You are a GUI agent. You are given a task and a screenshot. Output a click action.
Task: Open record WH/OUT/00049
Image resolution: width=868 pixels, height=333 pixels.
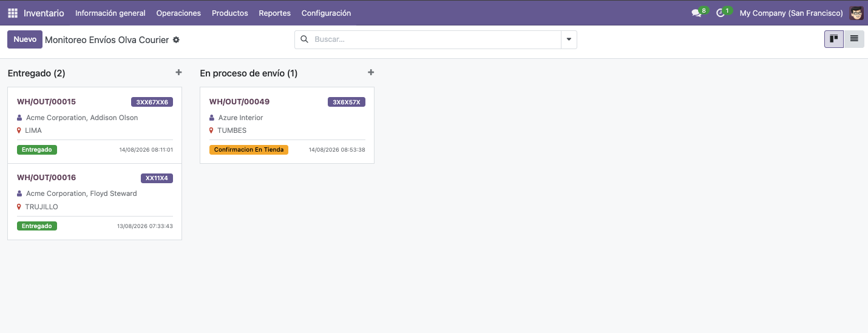pyautogui.click(x=239, y=101)
